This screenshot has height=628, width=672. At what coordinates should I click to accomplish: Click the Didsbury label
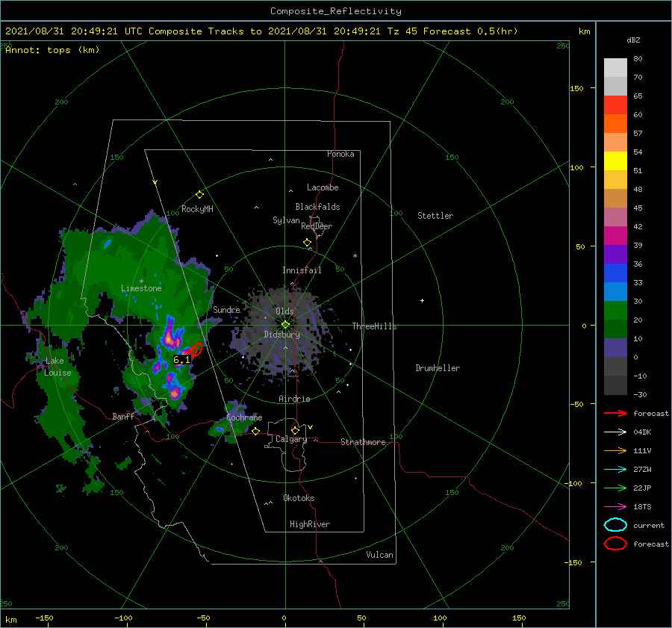click(x=282, y=335)
